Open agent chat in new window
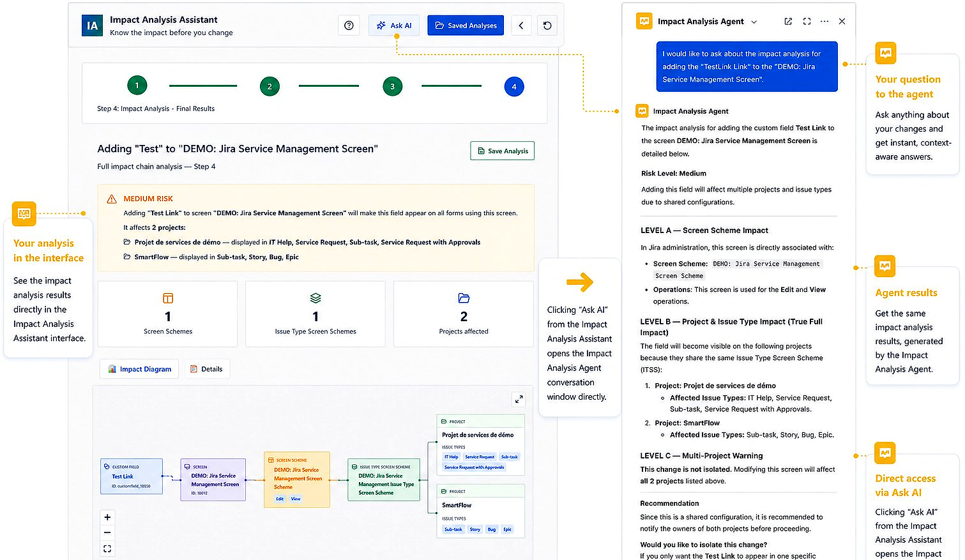The image size is (965, 560). click(788, 21)
